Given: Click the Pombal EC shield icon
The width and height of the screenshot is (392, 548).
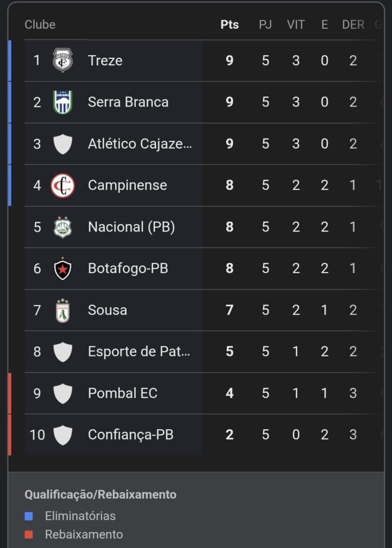Looking at the screenshot, I should (63, 393).
